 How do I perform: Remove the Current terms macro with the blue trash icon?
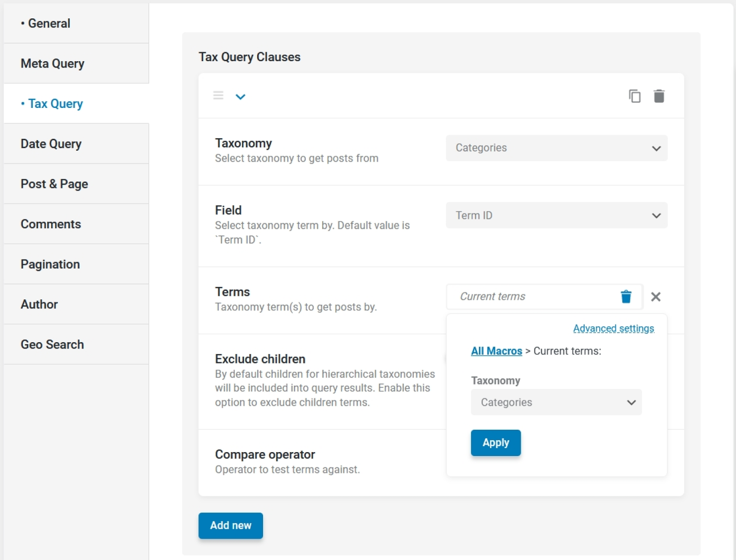[626, 296]
